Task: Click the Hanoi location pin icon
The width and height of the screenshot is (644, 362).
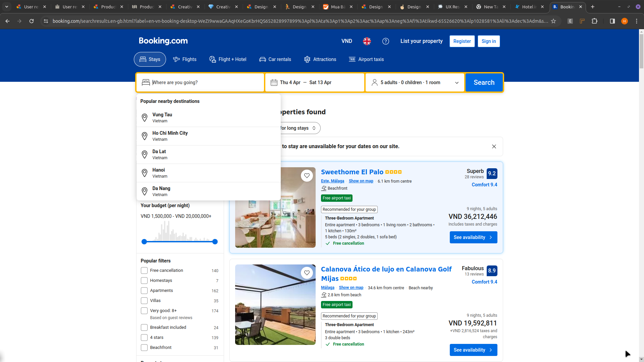Action: click(145, 173)
